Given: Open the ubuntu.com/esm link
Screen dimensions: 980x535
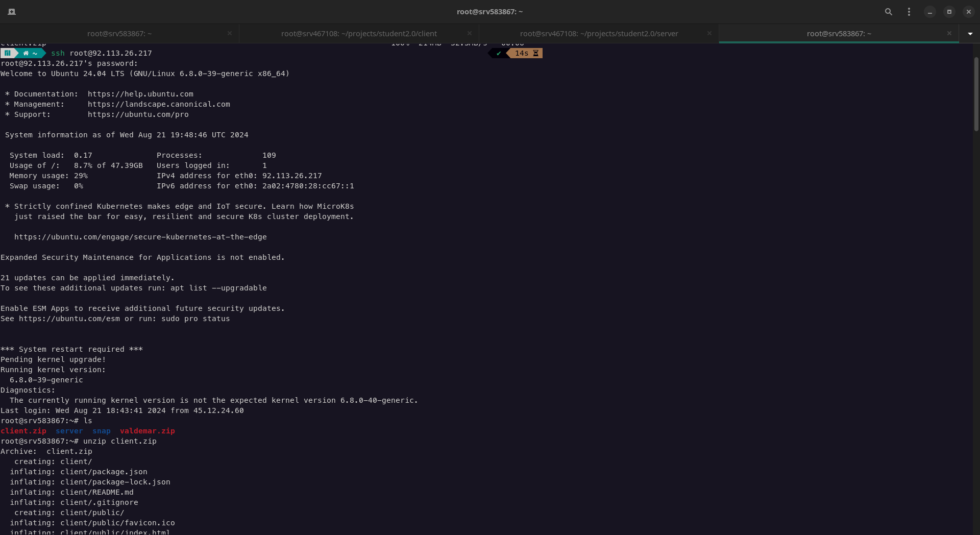Looking at the screenshot, I should point(69,319).
